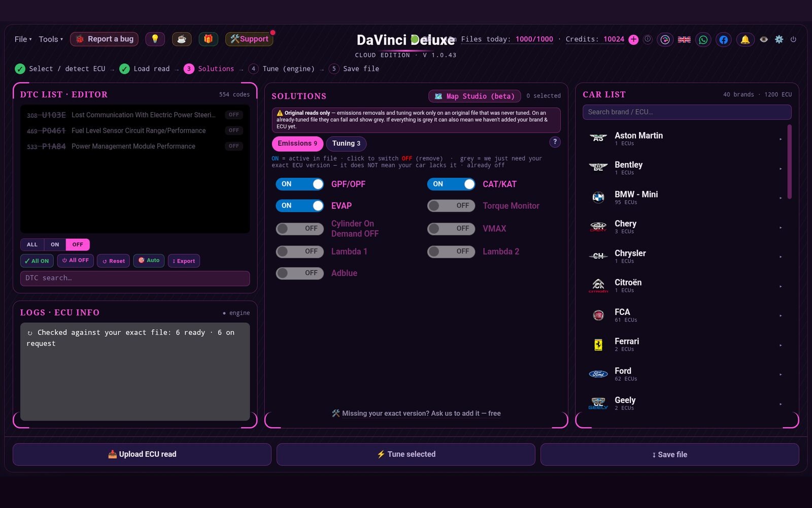Screen dimensions: 812x508
Task: Click the Geely brand logo
Action: pos(598,403)
